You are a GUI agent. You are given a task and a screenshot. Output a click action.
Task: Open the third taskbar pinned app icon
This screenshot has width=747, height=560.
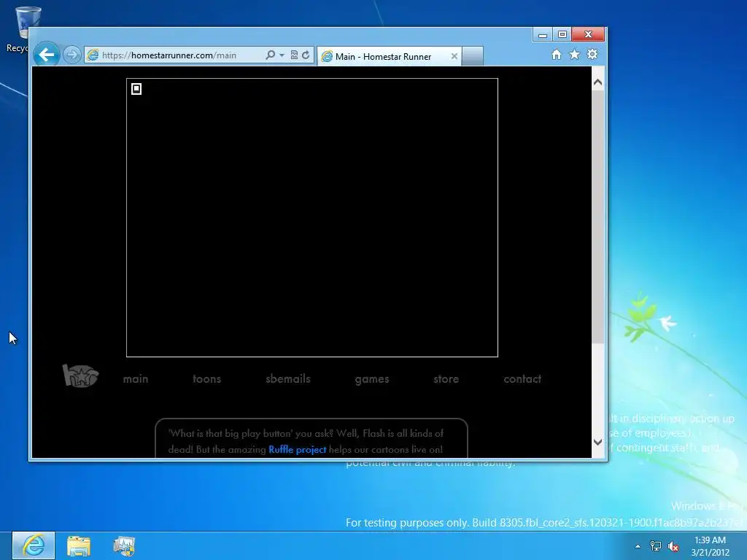point(124,546)
